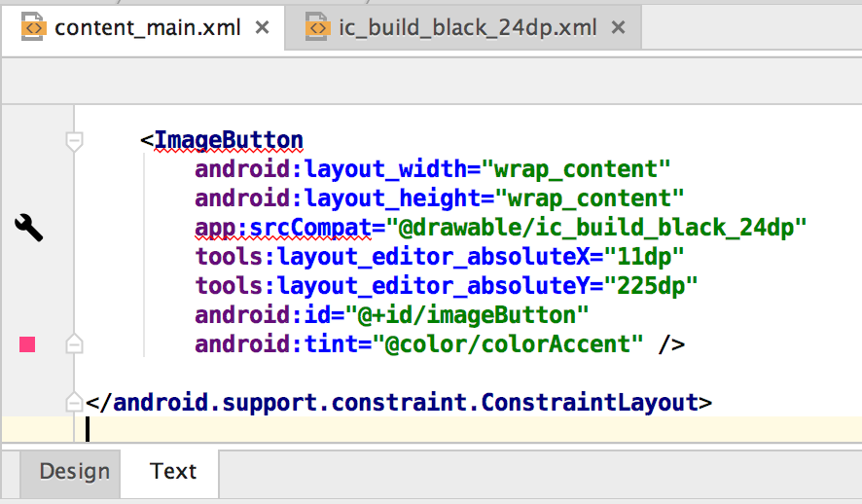Open the pink colorAccent gutter color swatch

pos(27,343)
